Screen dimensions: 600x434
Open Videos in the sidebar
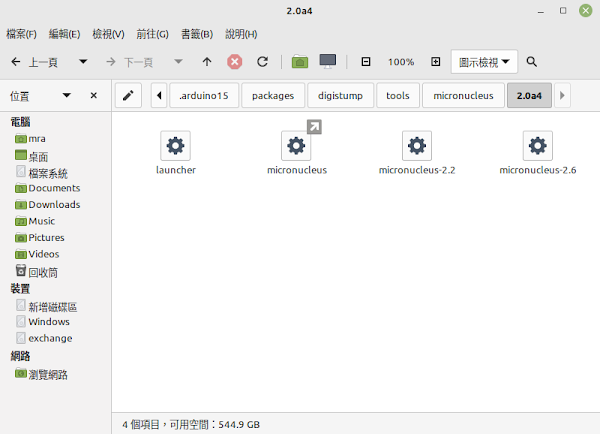pos(37,254)
